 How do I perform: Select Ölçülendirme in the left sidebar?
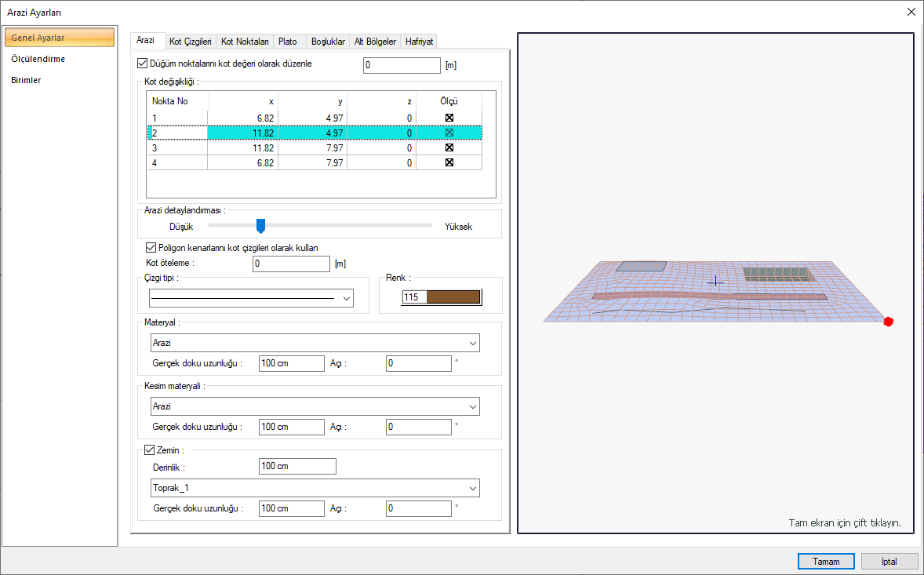pos(38,59)
